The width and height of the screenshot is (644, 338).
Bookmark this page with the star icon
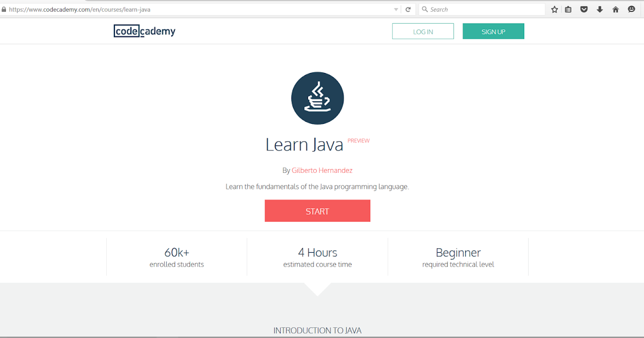[x=554, y=10]
